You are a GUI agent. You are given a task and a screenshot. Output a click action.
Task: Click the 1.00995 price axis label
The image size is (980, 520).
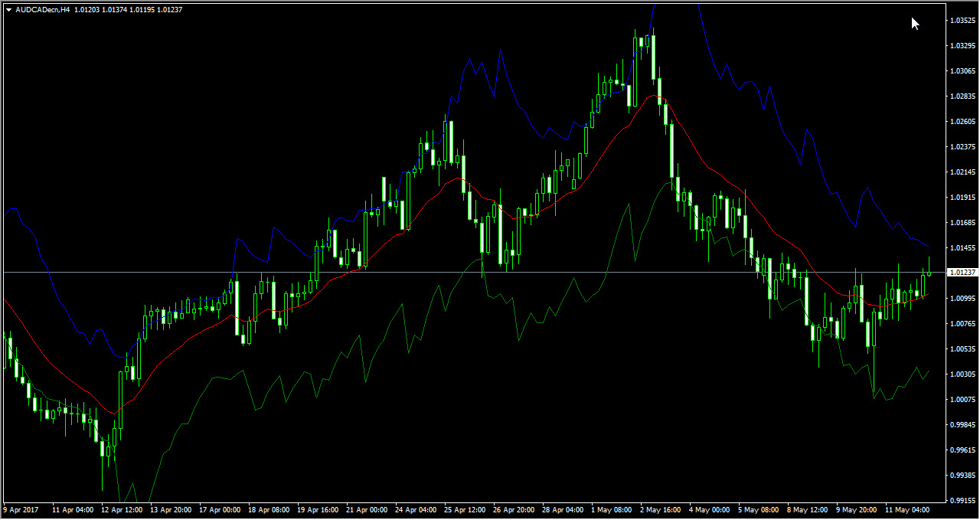point(962,299)
